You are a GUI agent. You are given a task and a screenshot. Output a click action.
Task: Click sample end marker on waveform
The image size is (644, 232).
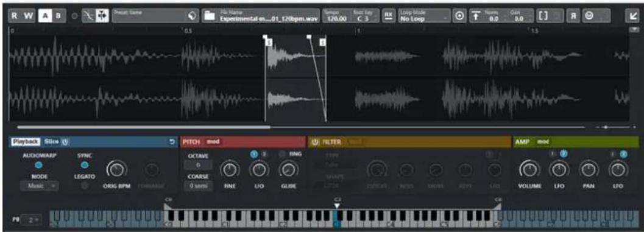(323, 42)
